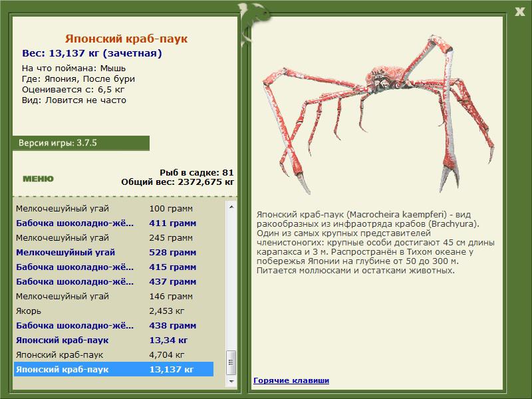Select Бабочка шоколадно-жё... 437 грамм row
This screenshot has width=532, height=399.
pos(114,281)
